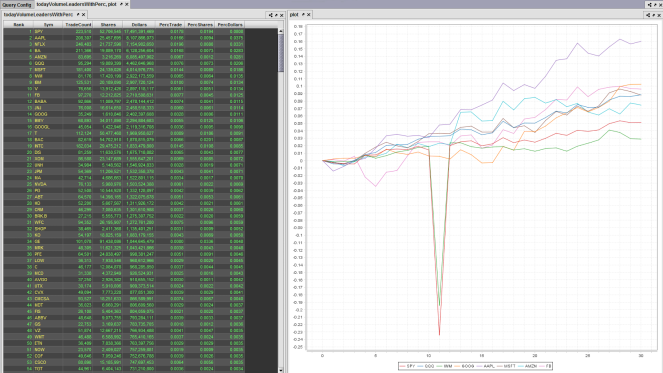The height and width of the screenshot is (373, 663).
Task: Click the pop-out arrow icon in the table panel header
Action: (x=277, y=15)
